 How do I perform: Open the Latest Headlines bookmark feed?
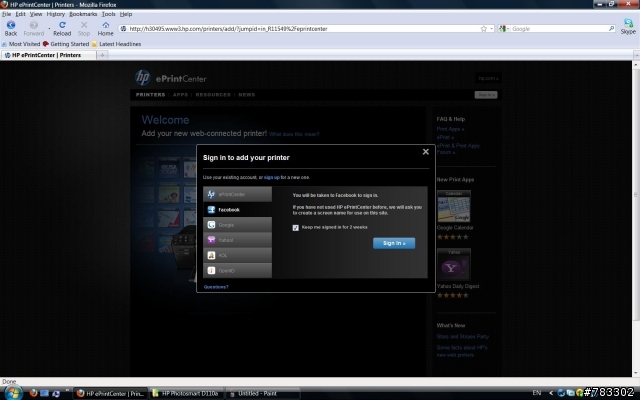(x=116, y=44)
